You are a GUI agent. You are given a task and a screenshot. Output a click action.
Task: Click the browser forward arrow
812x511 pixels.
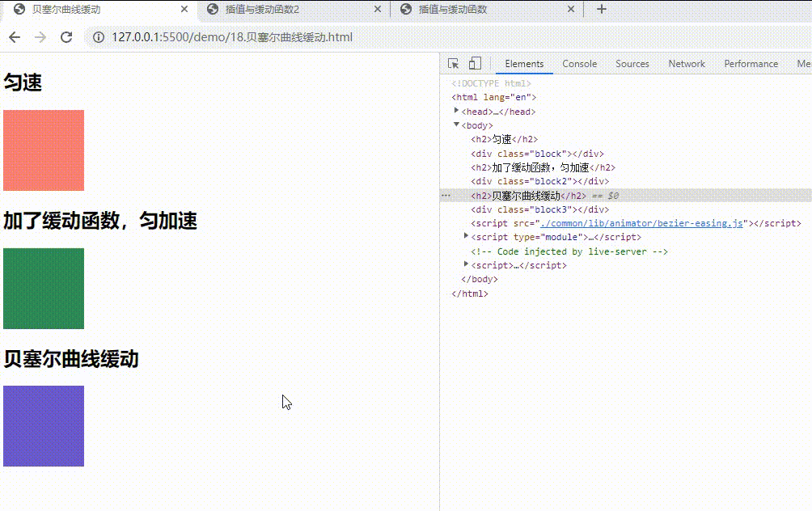[40, 37]
